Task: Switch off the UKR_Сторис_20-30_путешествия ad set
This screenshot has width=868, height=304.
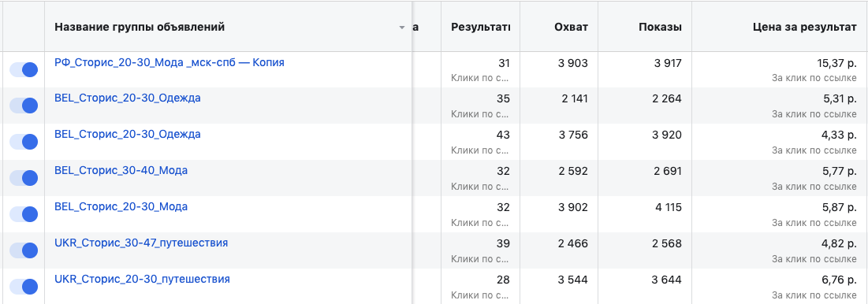Action: 24,287
